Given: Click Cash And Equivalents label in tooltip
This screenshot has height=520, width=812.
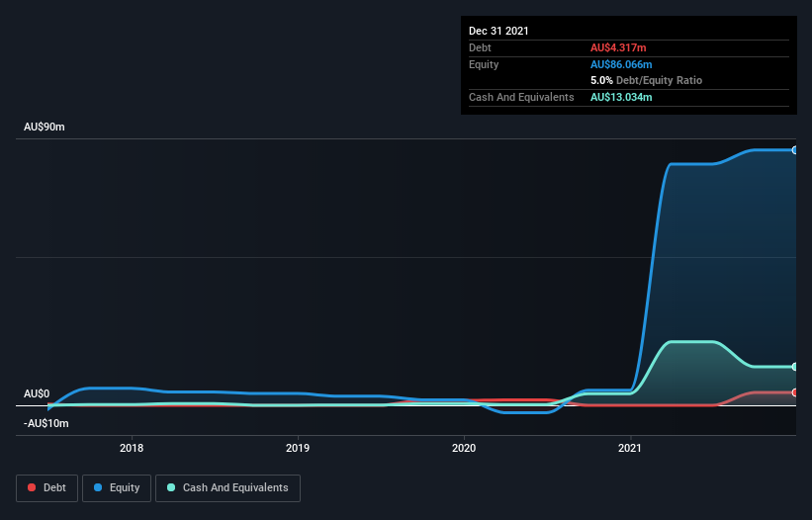Looking at the screenshot, I should [x=521, y=97].
